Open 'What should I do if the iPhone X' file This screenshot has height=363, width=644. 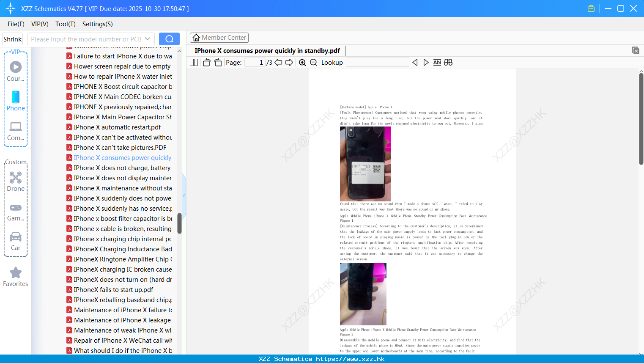coord(119,351)
